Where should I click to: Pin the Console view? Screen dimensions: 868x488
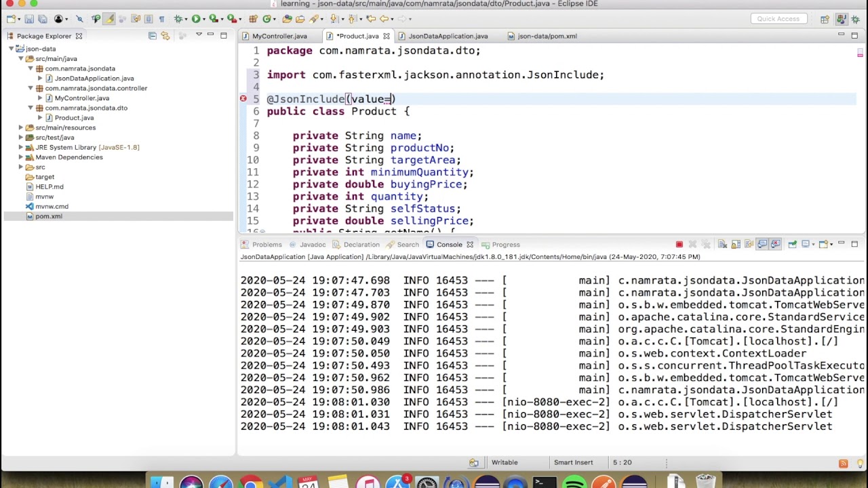click(792, 244)
